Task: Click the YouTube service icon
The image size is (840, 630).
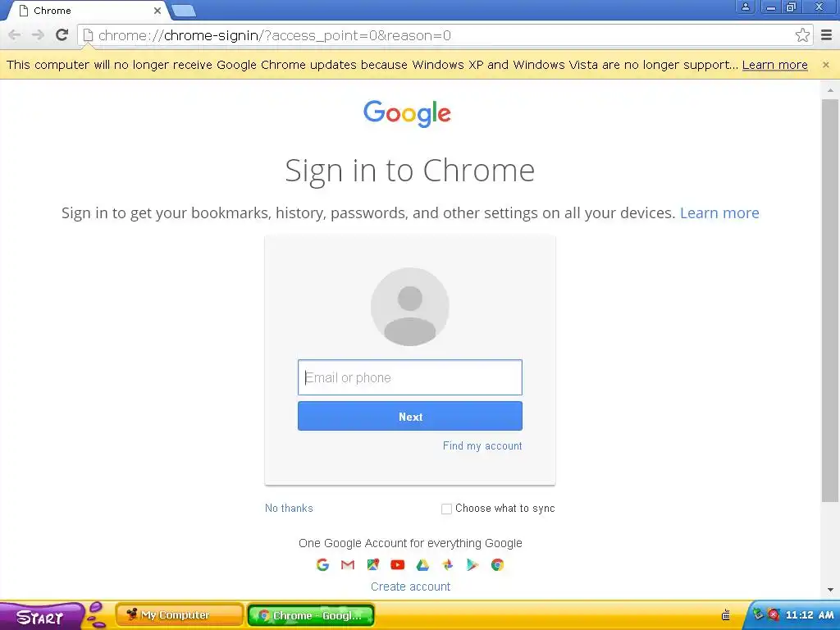Action: (x=398, y=564)
